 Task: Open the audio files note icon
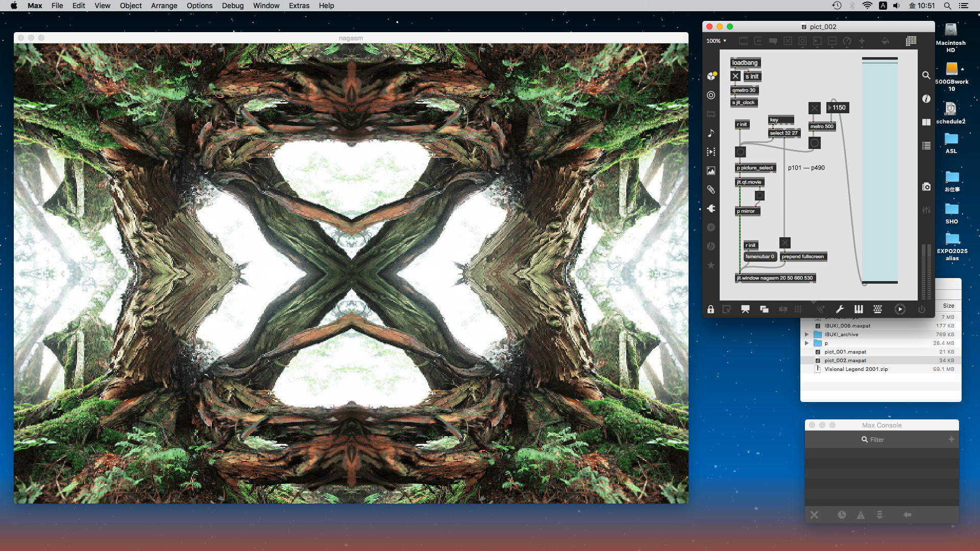pyautogui.click(x=711, y=133)
